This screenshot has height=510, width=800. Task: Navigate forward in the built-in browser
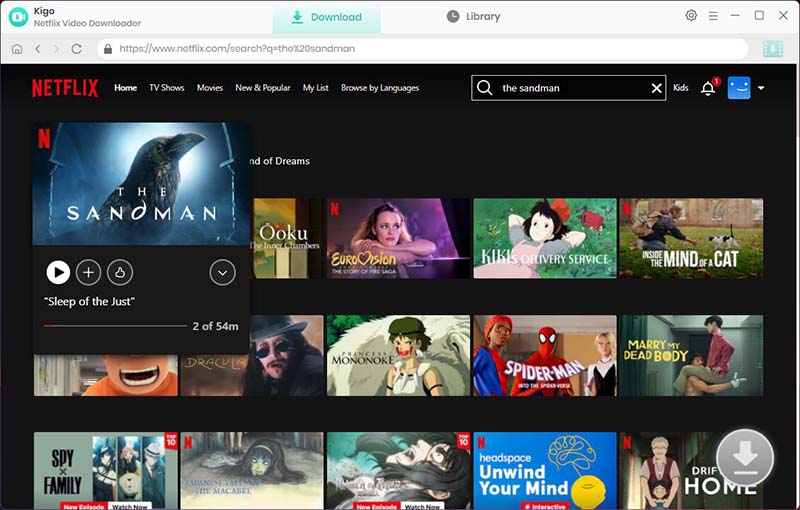[x=56, y=49]
